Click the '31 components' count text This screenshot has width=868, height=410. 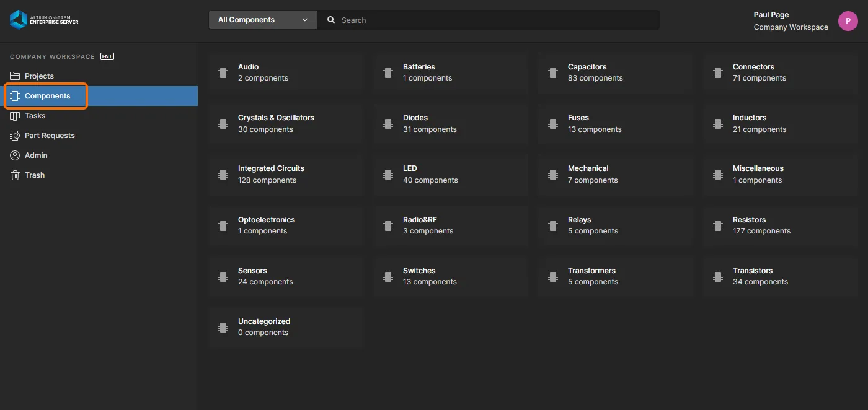click(x=430, y=129)
